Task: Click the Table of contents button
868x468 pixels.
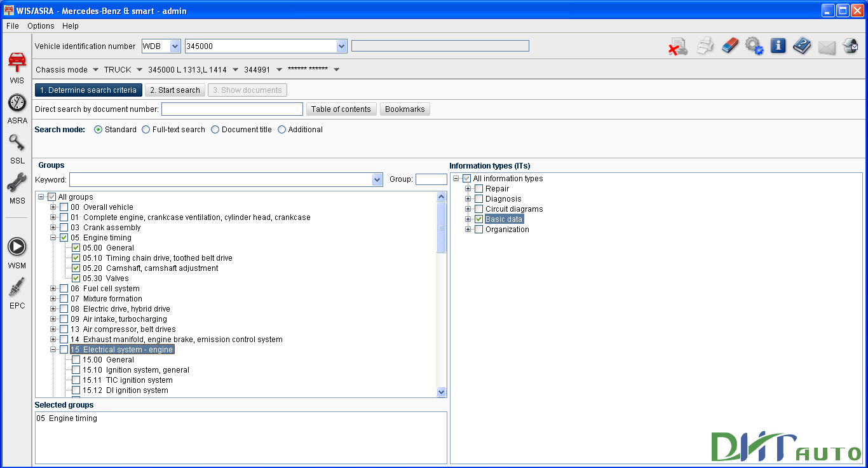Action: [341, 109]
